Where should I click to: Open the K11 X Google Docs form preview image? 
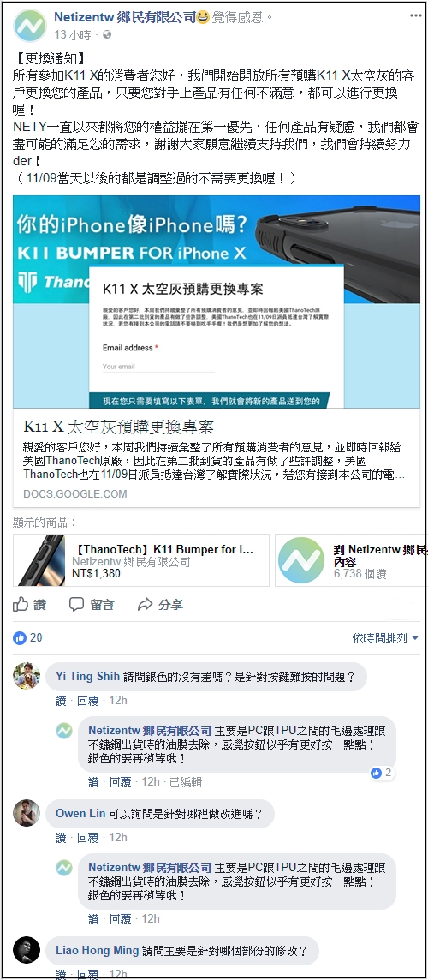click(x=217, y=302)
